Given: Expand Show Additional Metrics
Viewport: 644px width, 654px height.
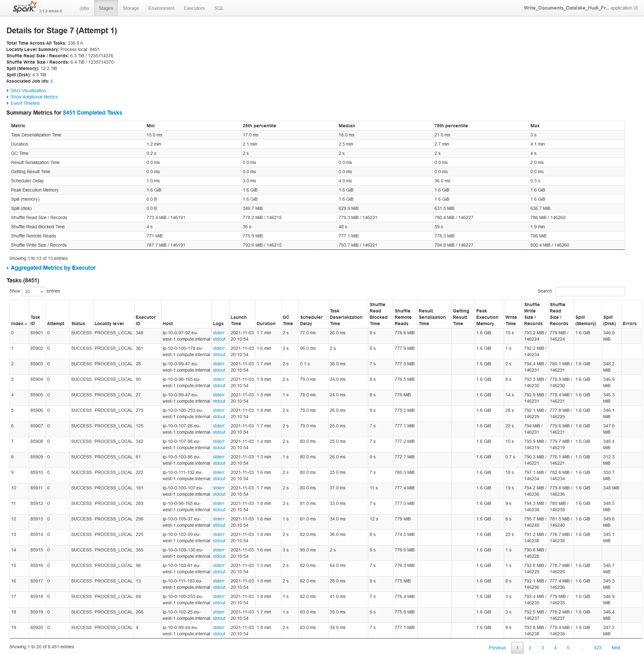Looking at the screenshot, I should pyautogui.click(x=34, y=97).
